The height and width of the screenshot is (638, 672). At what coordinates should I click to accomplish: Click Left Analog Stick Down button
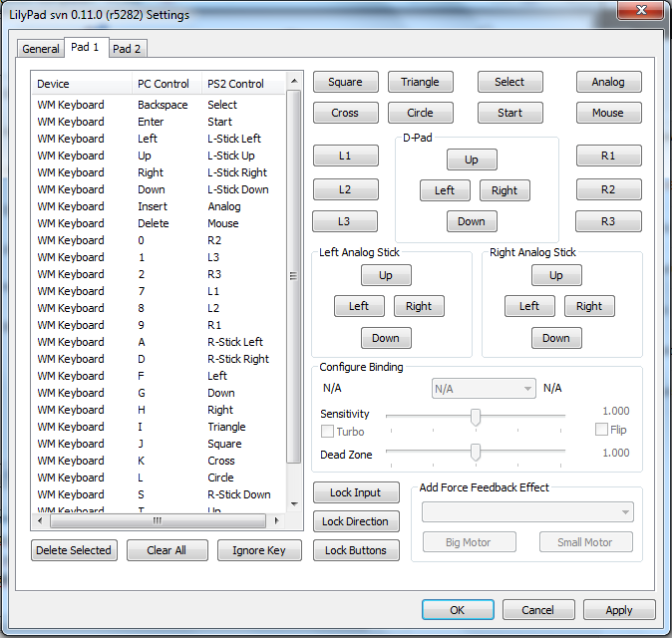click(386, 338)
